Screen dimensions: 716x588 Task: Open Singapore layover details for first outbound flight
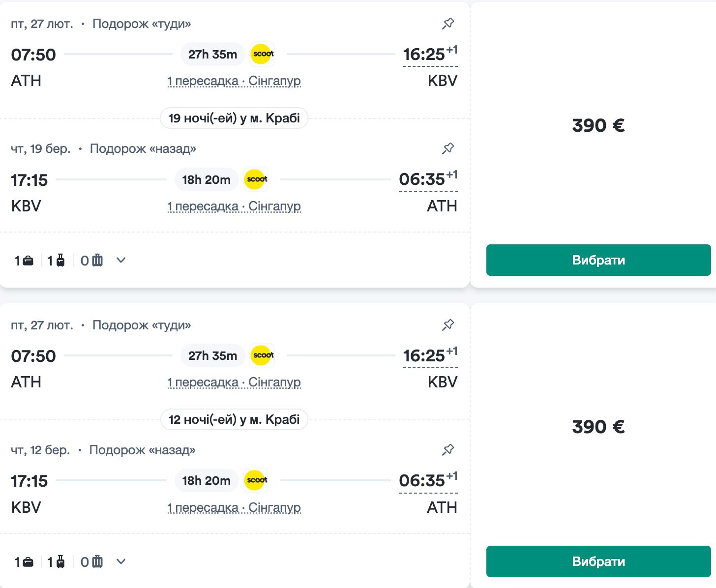point(234,81)
